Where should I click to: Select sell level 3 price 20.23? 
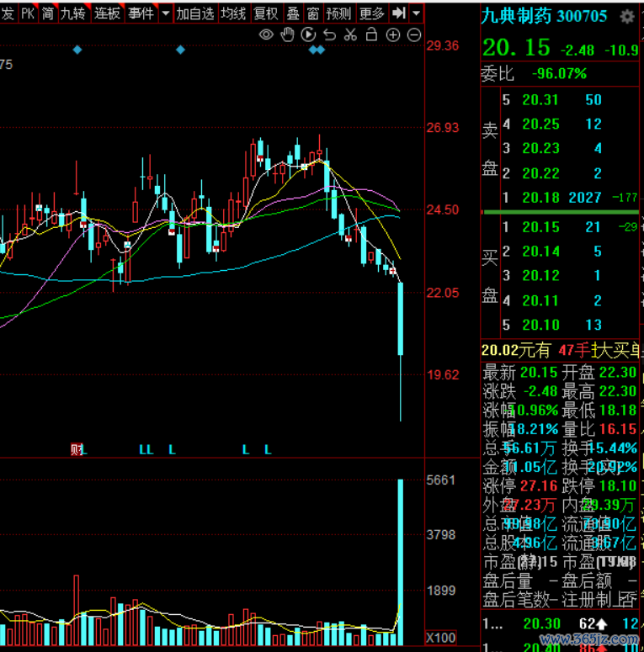click(540, 148)
